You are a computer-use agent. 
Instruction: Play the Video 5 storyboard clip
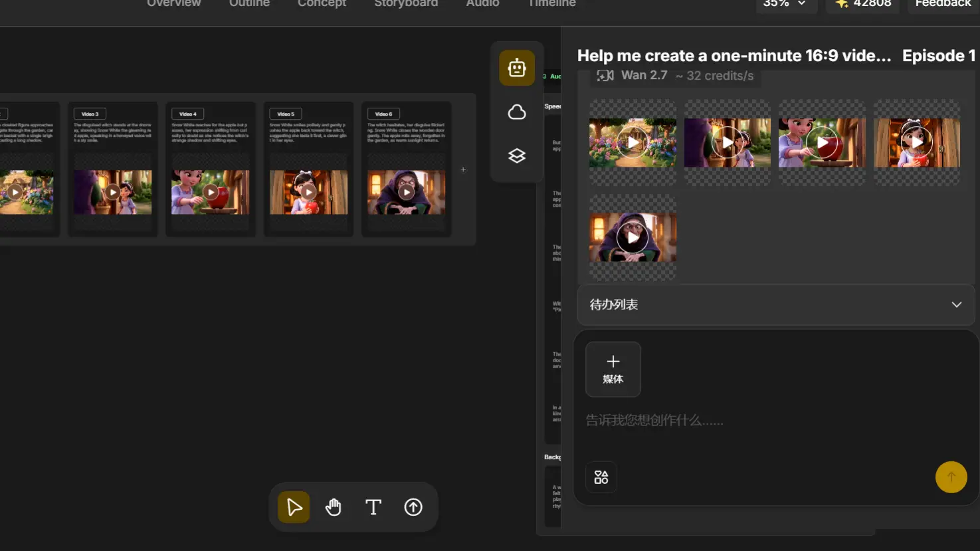[x=308, y=192]
